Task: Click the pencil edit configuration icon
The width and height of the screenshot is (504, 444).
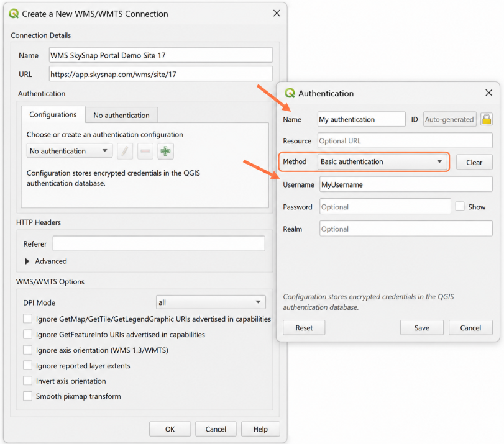Action: (125, 151)
